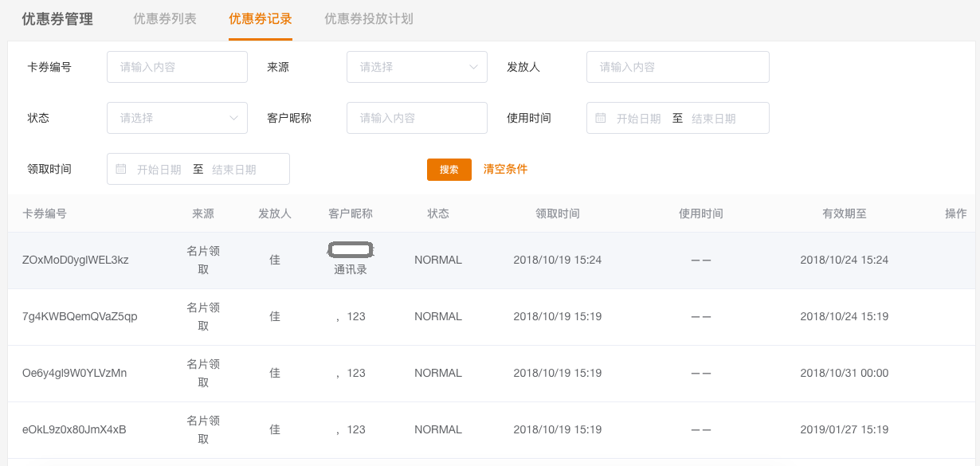
Task: Click calendar icon in 使用时间 date field
Action: coord(601,118)
